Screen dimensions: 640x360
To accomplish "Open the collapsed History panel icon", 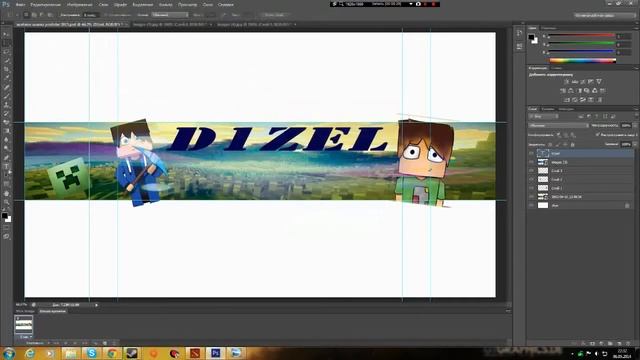I will coord(519,33).
